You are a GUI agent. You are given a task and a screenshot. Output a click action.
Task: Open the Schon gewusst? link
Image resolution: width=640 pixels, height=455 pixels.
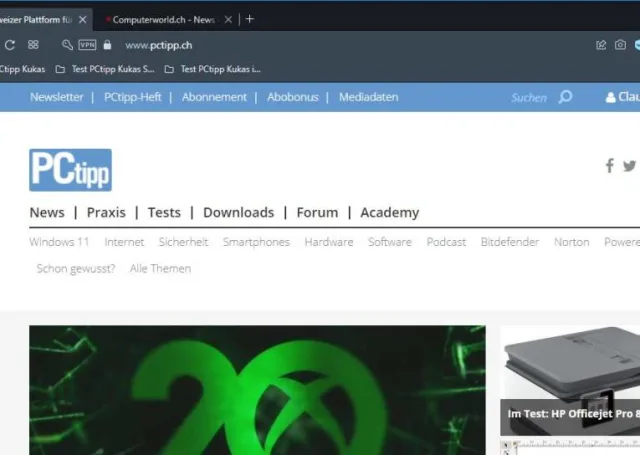tap(76, 269)
